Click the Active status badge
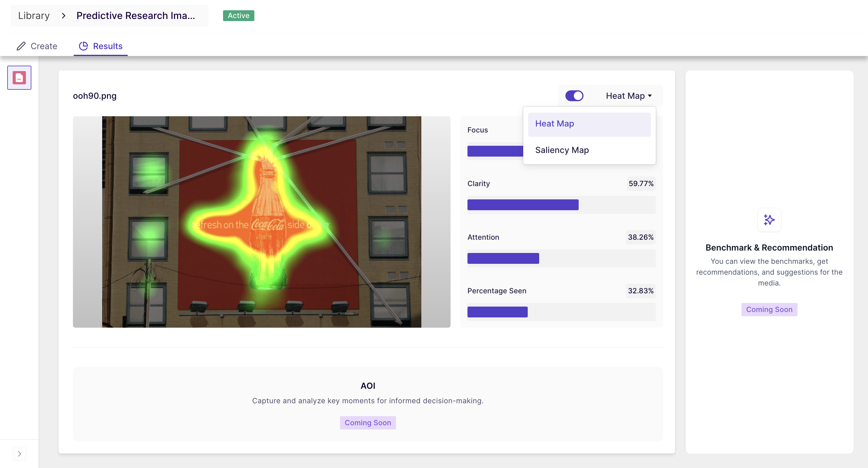868x468 pixels. point(238,16)
